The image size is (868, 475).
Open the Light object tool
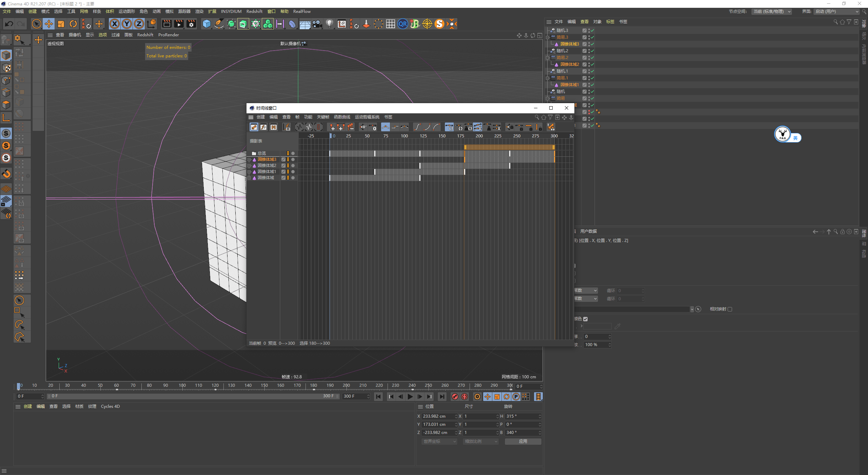pyautogui.click(x=329, y=24)
